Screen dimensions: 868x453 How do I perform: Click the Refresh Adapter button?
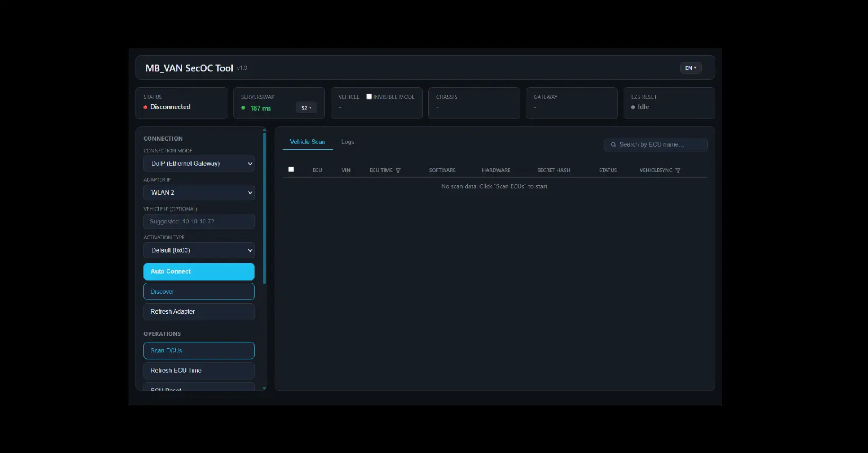199,312
